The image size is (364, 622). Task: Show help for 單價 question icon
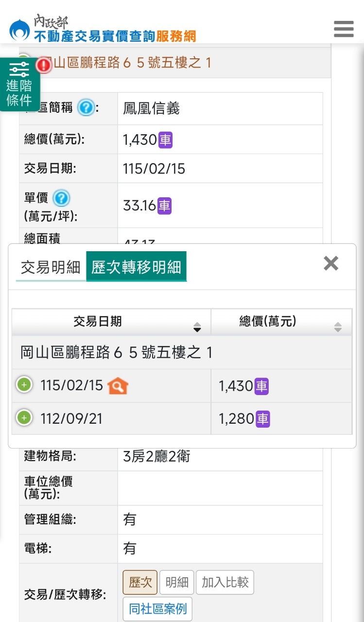tap(62, 198)
